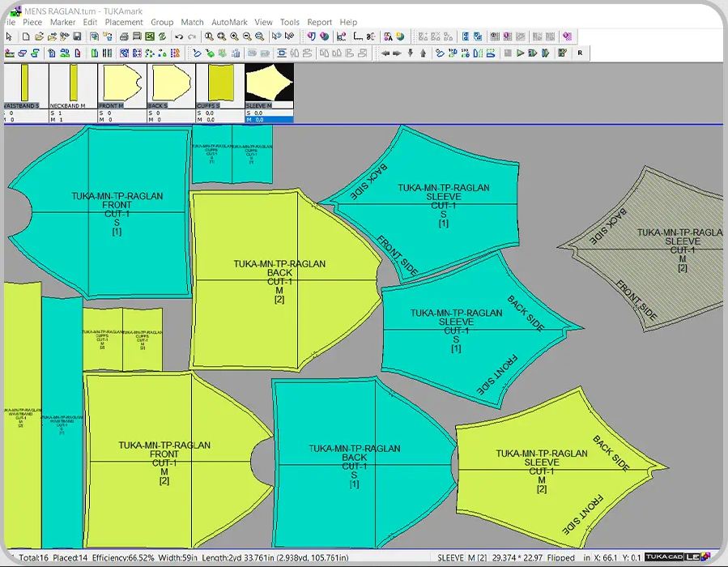Select the NECKBAND M piece thumbnail

click(x=73, y=83)
